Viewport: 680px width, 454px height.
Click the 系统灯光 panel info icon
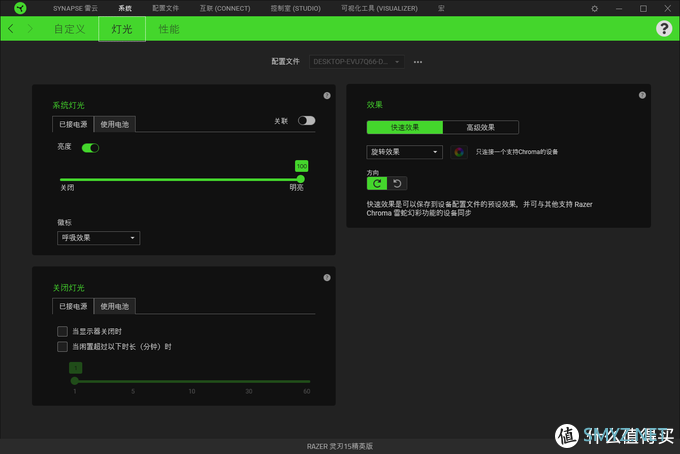(x=327, y=95)
